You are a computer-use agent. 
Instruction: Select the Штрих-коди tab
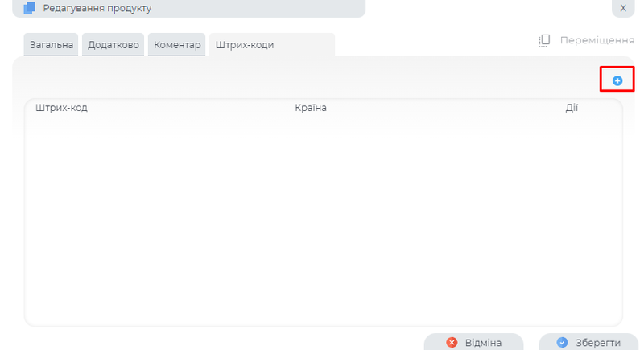[x=244, y=45]
